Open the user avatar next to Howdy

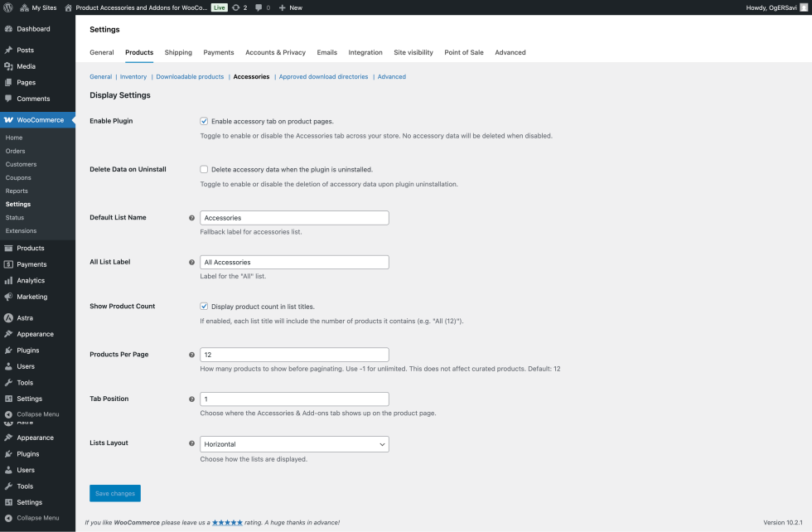[x=804, y=7]
